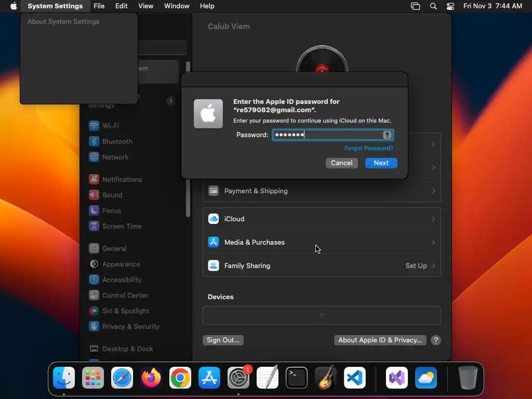532x399 pixels.
Task: Click the date and time in menu bar
Action: [x=493, y=6]
